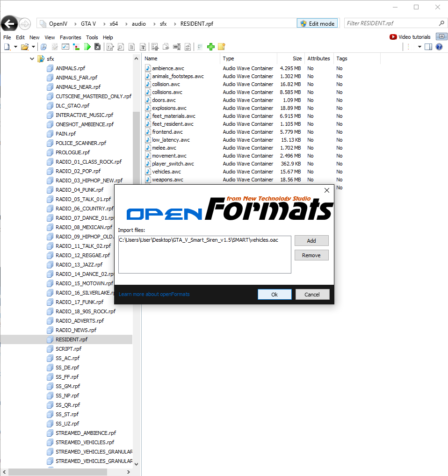Click the green play arrow toolbar icon
Image resolution: width=448 pixels, height=476 pixels.
pyautogui.click(x=87, y=47)
